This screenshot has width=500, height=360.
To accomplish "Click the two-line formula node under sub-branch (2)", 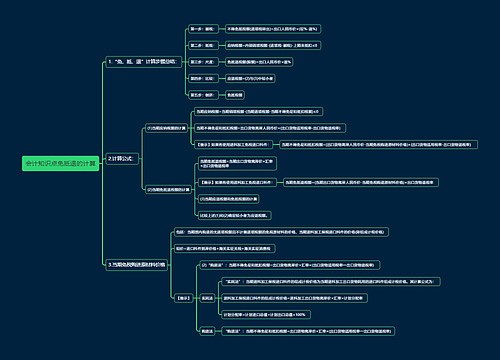I will (237, 163).
